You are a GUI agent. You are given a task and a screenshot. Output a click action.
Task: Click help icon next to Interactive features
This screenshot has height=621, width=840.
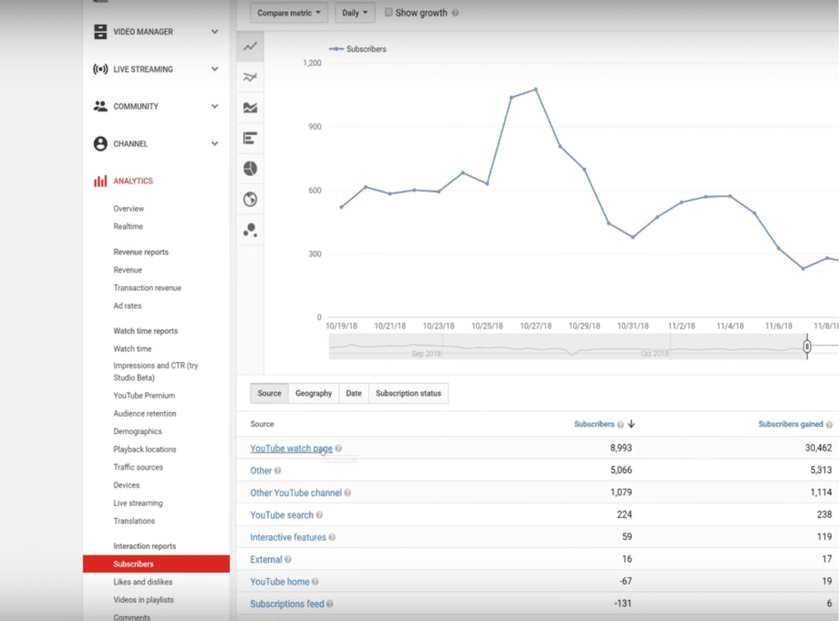(332, 538)
